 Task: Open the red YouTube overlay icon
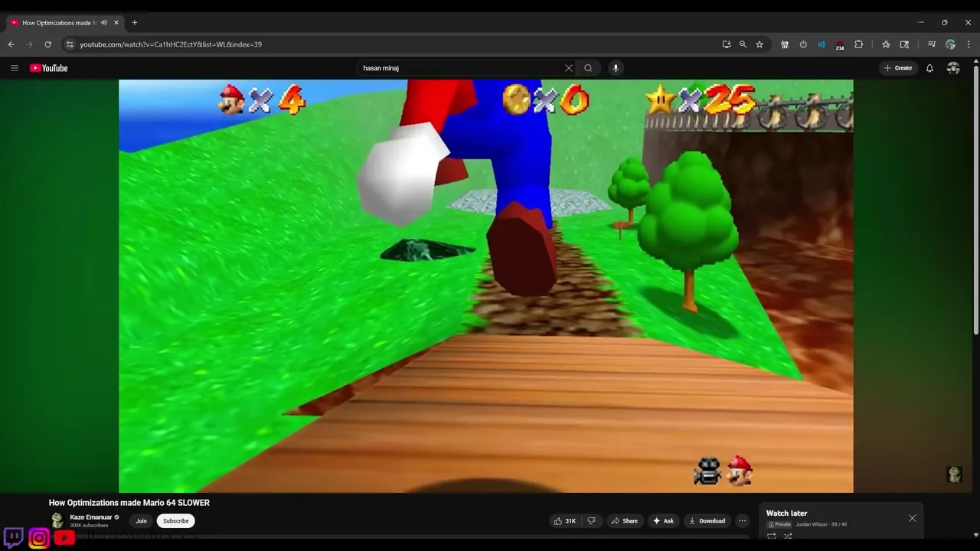[64, 538]
